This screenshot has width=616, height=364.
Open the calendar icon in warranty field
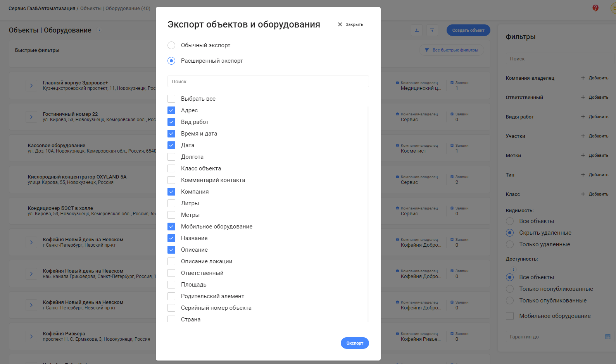pyautogui.click(x=608, y=337)
